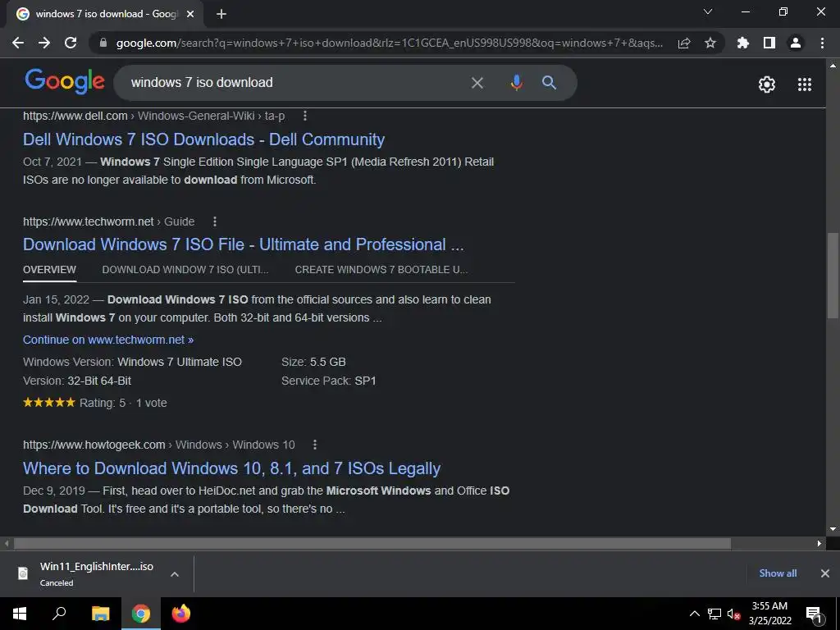Go forward to the next page
The width and height of the screenshot is (840, 630).
coord(44,43)
